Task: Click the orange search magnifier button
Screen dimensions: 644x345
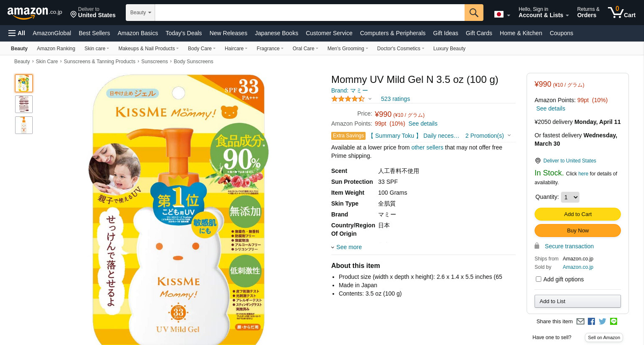Action: pos(474,13)
